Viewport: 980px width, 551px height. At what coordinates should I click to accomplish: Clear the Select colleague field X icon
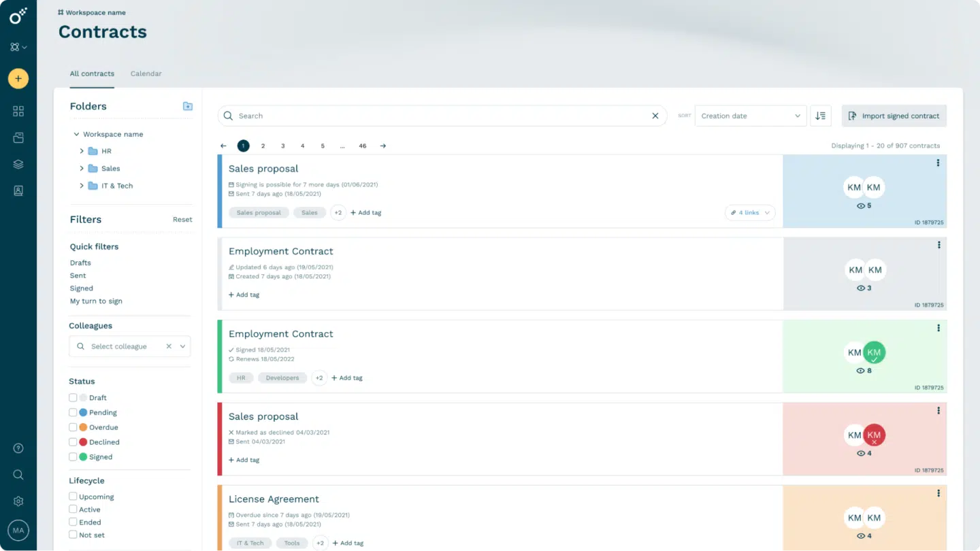click(169, 346)
